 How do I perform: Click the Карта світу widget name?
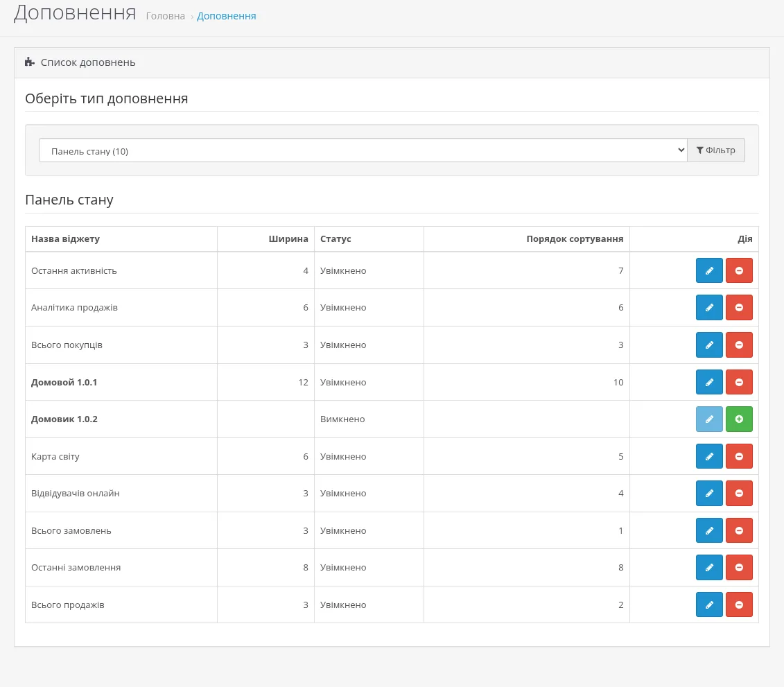[x=55, y=457]
